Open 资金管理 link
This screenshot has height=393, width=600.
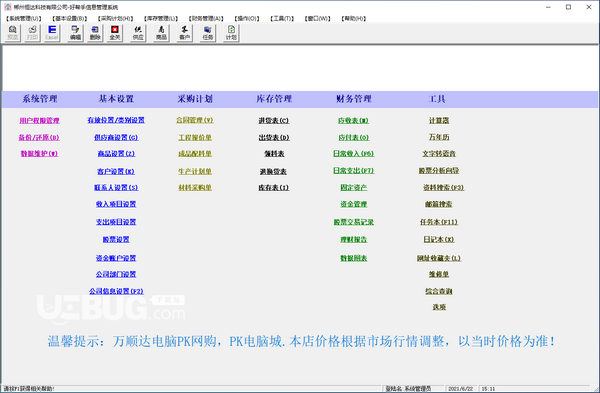point(353,204)
